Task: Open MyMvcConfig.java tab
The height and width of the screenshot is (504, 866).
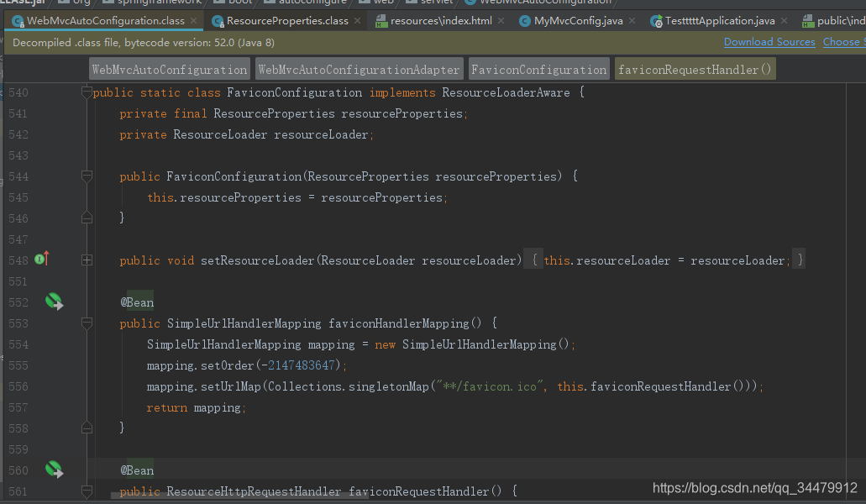Action: (578, 21)
